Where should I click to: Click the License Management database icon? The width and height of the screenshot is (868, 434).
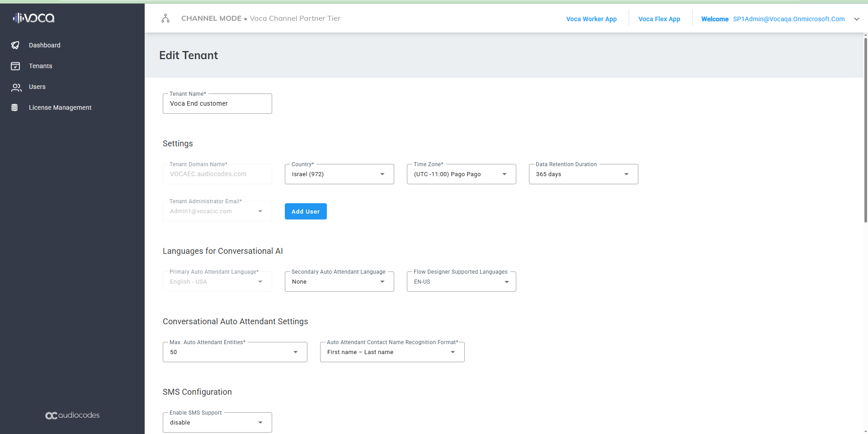tap(14, 107)
